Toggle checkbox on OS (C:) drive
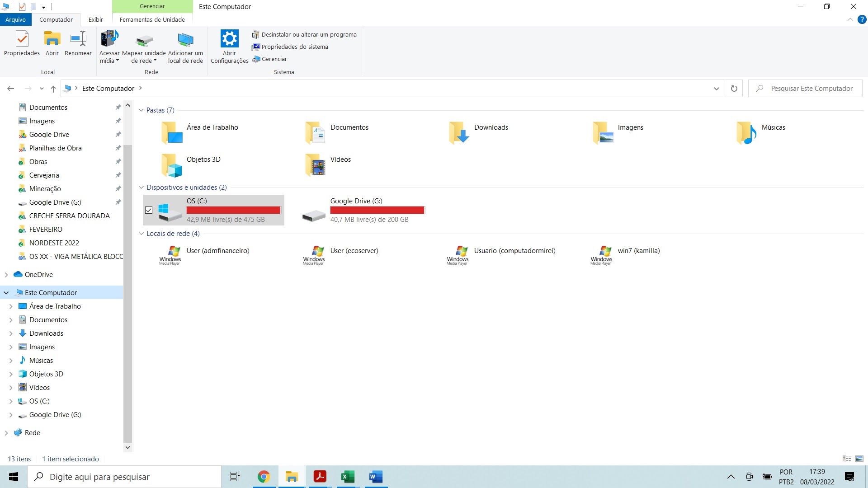The height and width of the screenshot is (488, 868). (x=148, y=210)
